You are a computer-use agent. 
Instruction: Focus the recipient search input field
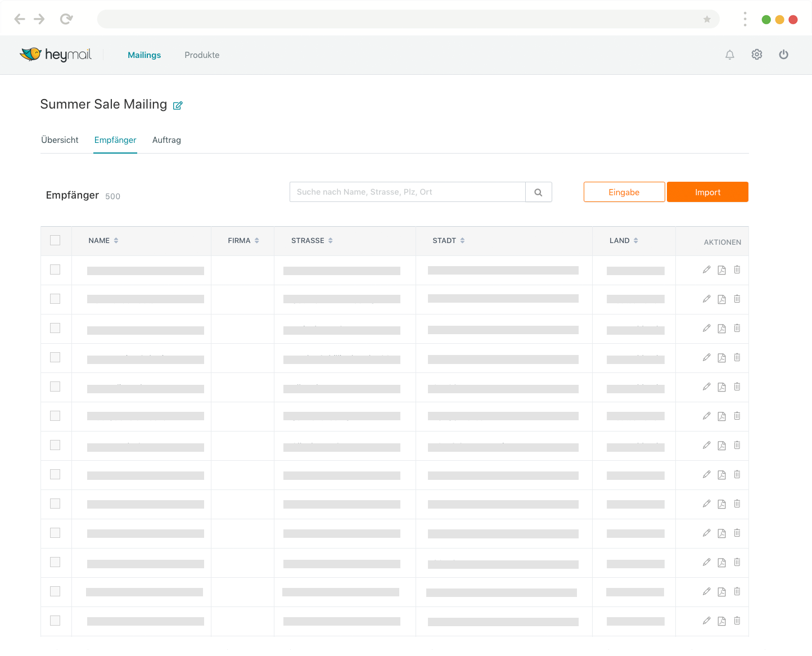pos(407,192)
